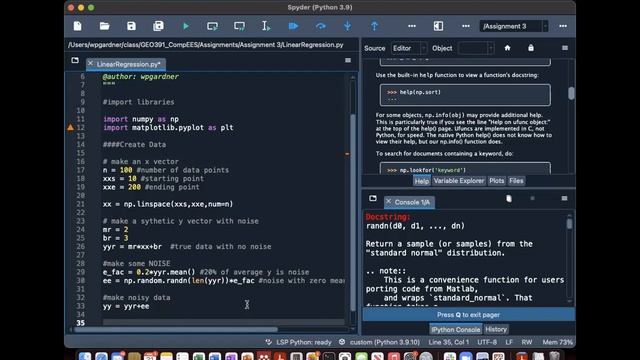This screenshot has height=360, width=640.
Task: Create a new file with toolbar icon
Action: pyautogui.click(x=78, y=26)
